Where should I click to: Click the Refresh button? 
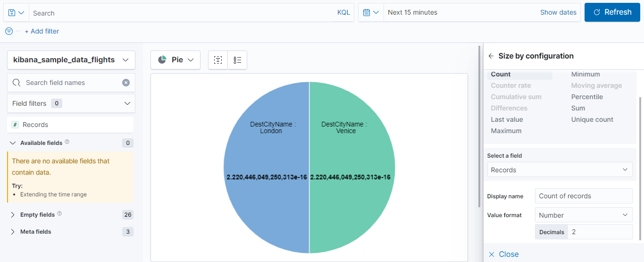[x=612, y=12]
